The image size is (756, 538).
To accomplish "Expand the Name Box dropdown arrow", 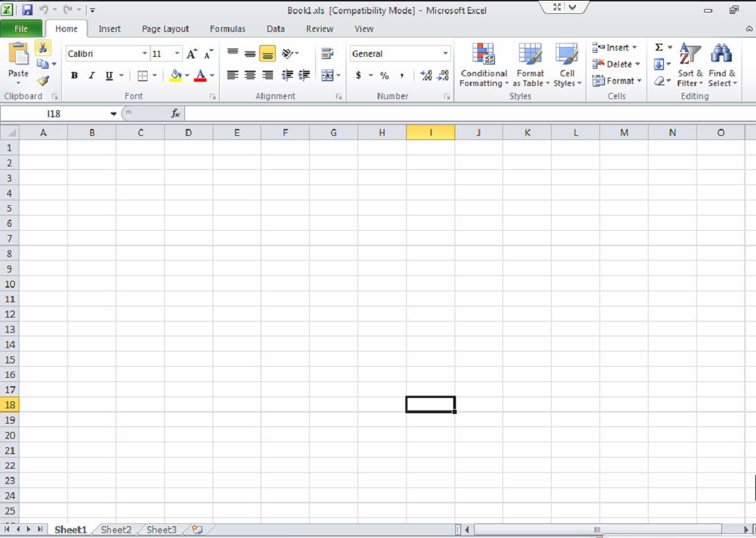I will pos(114,114).
